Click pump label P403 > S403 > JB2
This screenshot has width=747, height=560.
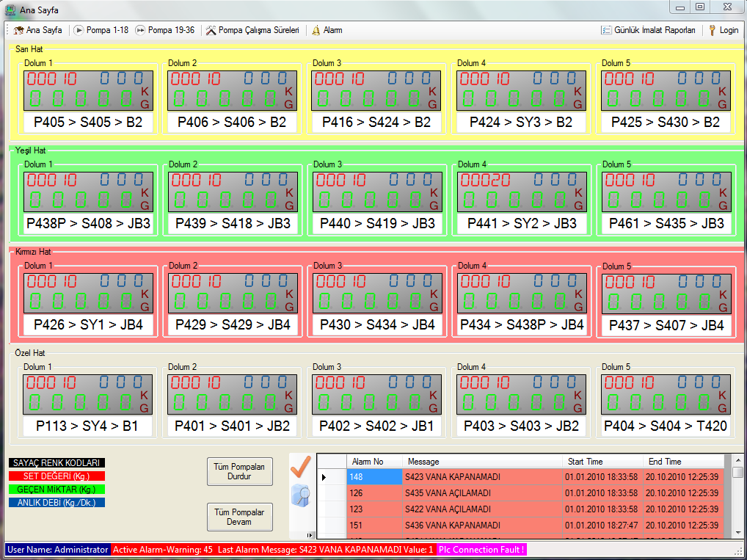[x=521, y=426]
